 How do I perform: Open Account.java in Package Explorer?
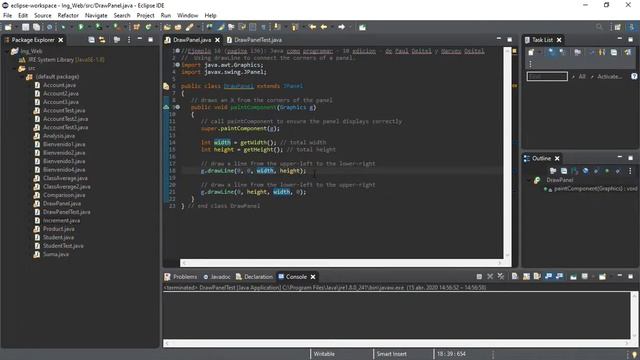(x=60, y=85)
